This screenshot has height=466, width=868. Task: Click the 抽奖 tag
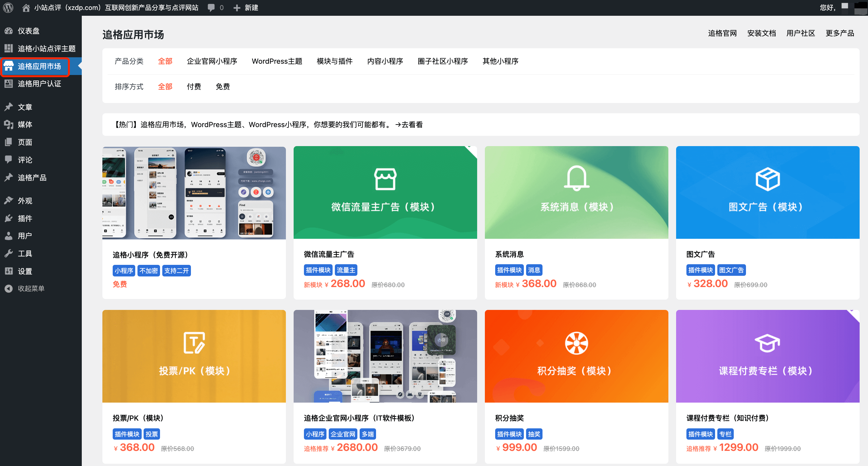[534, 434]
